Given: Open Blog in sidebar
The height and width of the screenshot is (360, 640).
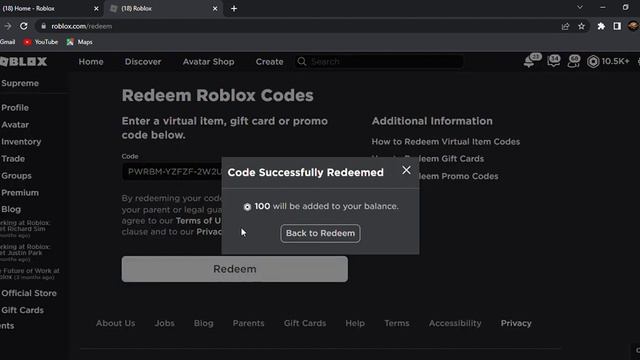Looking at the screenshot, I should point(11,209).
